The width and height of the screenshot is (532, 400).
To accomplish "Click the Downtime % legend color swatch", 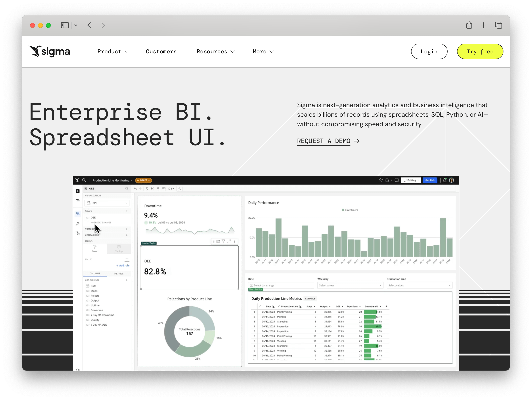I will (x=343, y=210).
